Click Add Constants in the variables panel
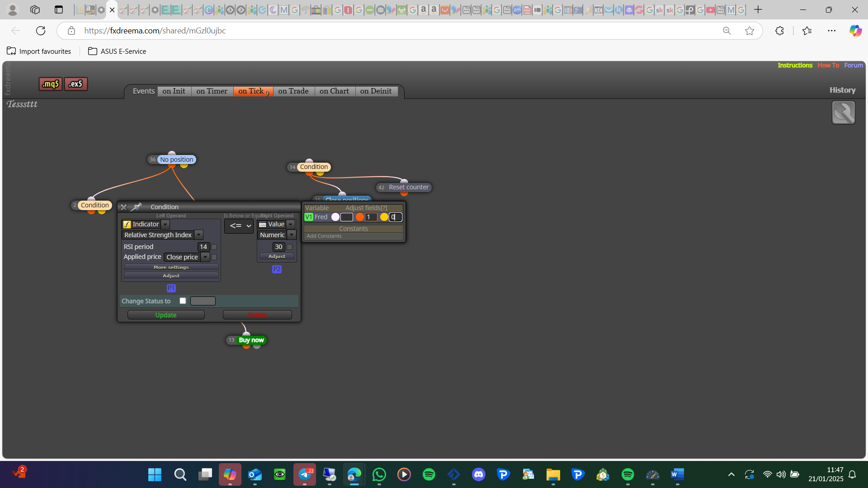 pos(324,236)
